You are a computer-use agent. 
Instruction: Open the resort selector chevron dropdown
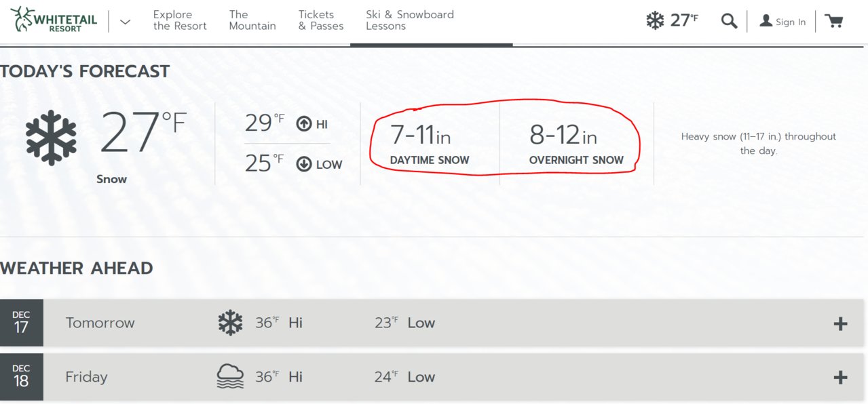click(125, 21)
